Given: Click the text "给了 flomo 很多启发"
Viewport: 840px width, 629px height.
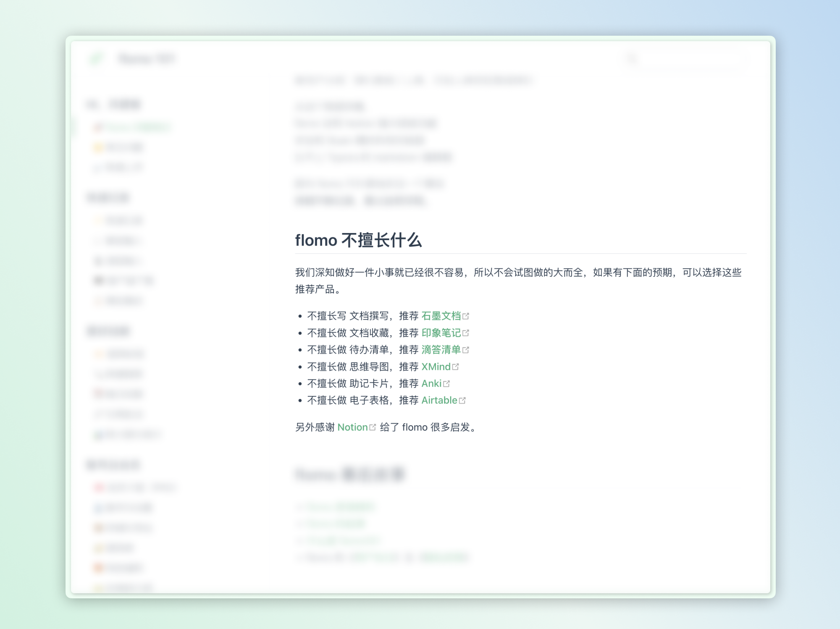Looking at the screenshot, I should 424,427.
